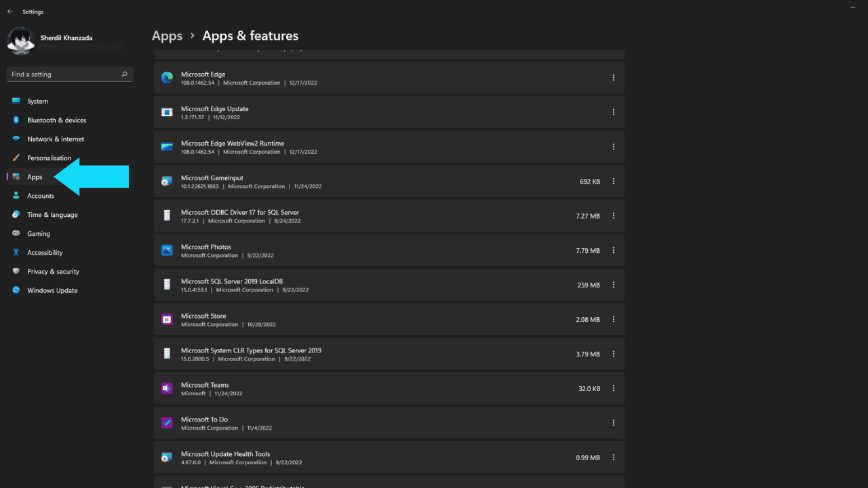Click the Microsoft Store entry name

tap(203, 316)
